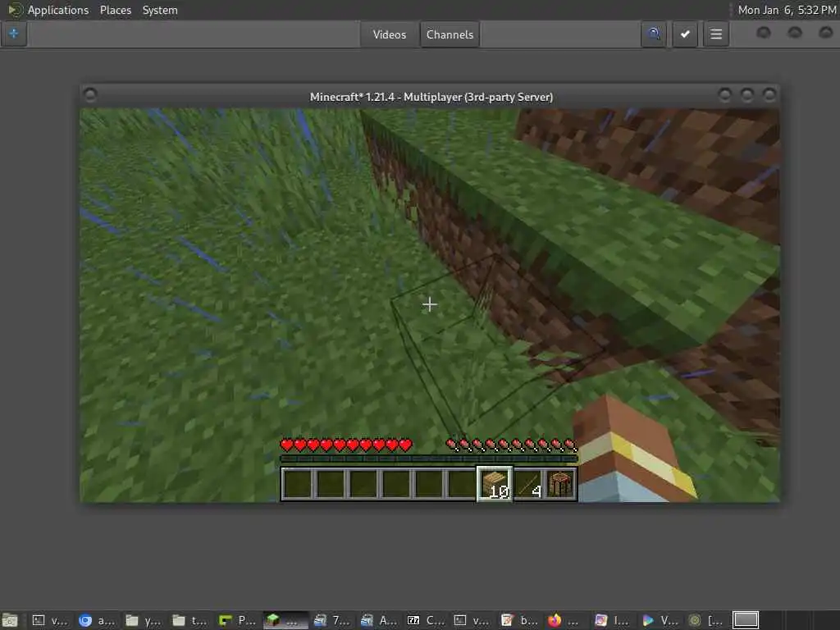Open the Chromium 'a...' taskbar entry

98,620
